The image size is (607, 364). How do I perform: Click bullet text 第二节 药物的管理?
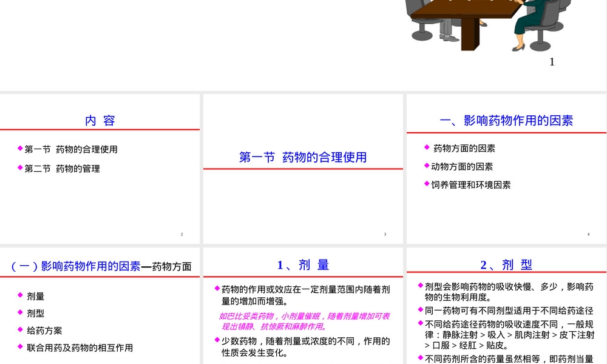62,169
